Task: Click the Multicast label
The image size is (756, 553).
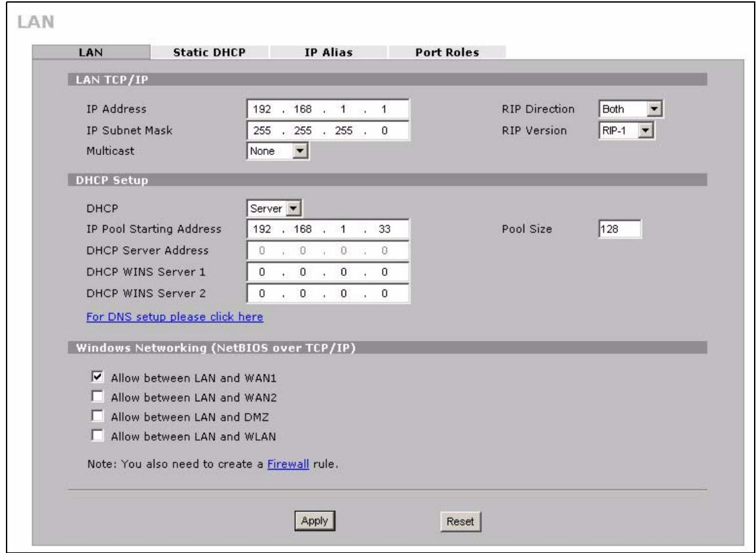Action: [x=110, y=151]
